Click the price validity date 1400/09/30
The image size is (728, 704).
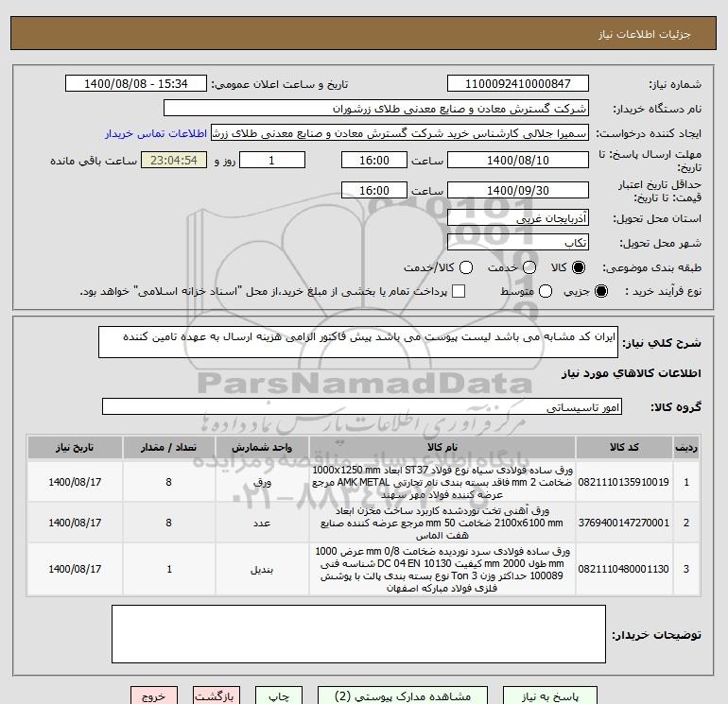coord(518,190)
